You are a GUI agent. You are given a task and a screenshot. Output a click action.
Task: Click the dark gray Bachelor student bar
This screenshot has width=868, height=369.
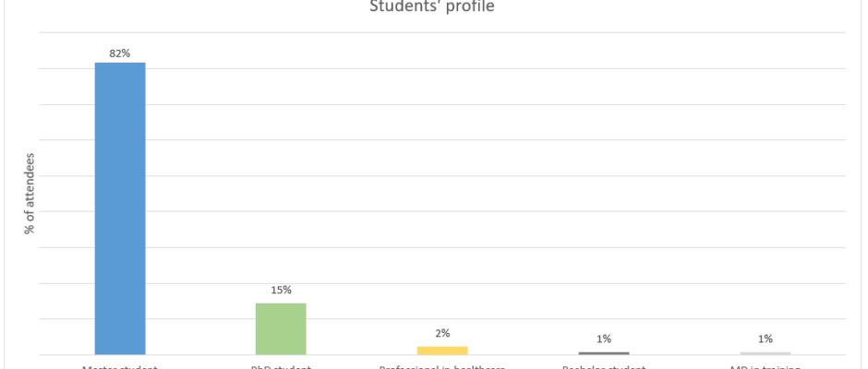[604, 353]
